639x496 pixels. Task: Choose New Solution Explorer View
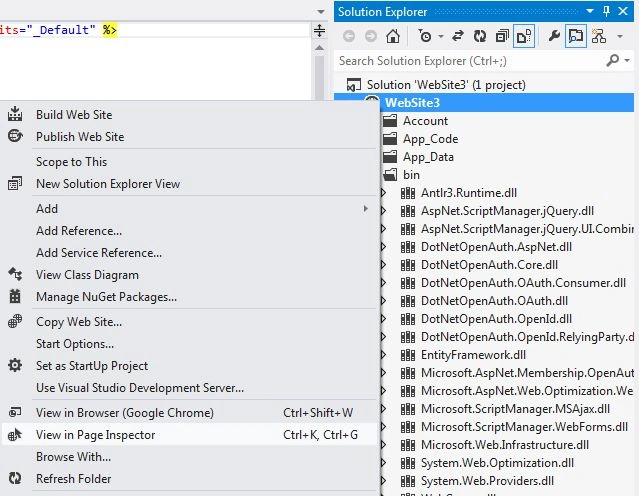pos(189,184)
